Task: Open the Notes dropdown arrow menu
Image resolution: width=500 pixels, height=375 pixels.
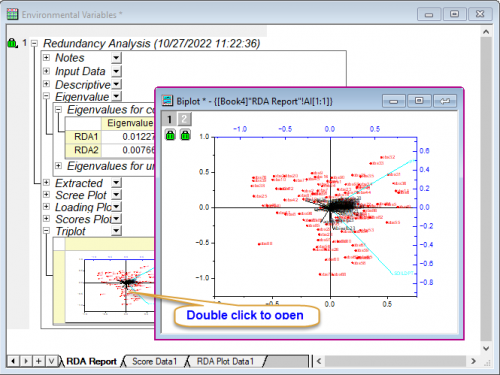Action: 116,58
